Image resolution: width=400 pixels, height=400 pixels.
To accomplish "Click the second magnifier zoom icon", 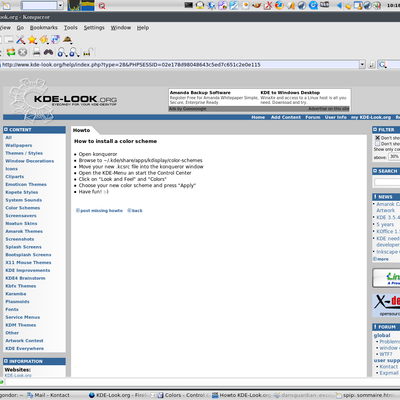I will point(74,52).
